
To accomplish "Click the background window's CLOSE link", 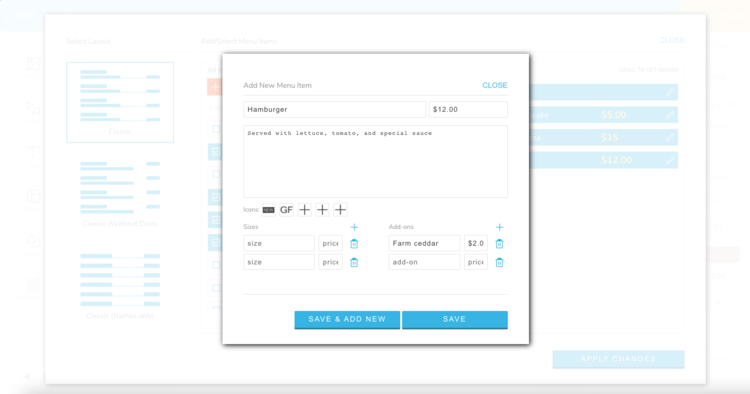I will [672, 40].
